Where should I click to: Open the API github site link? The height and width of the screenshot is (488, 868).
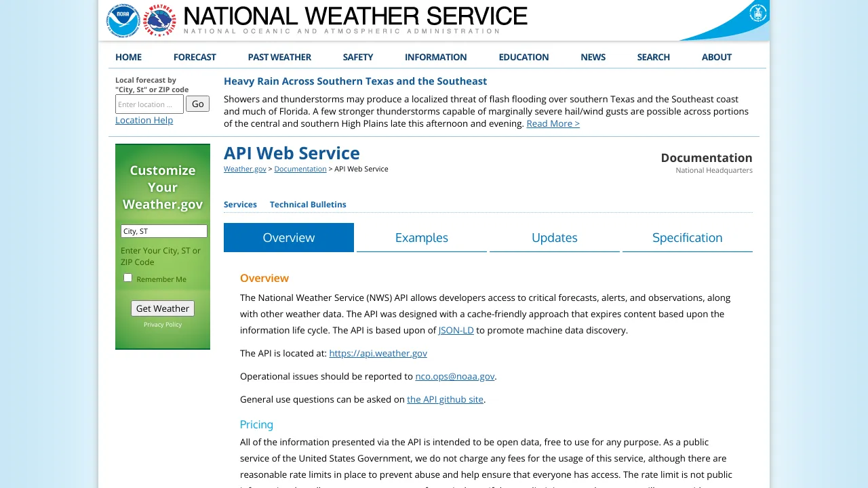point(445,399)
